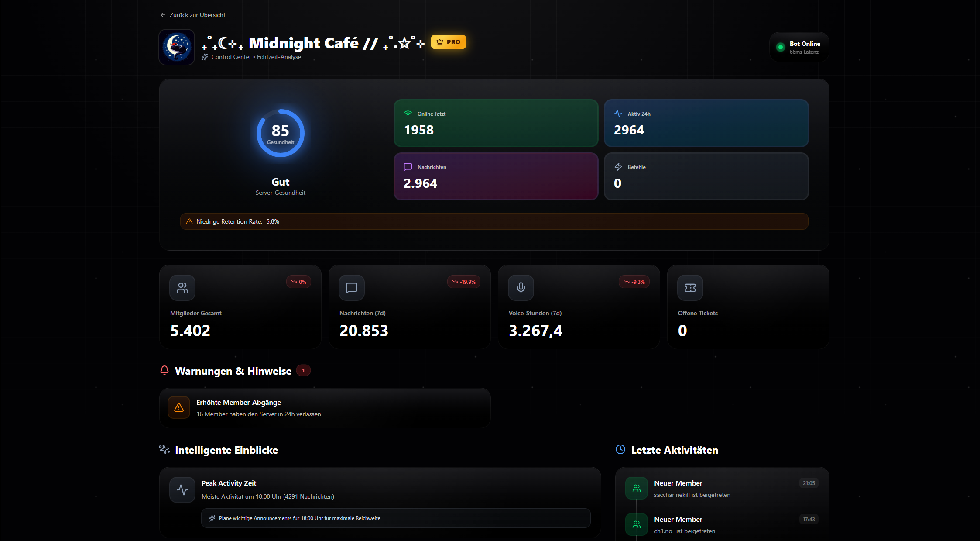
Task: Click the Niedrige Retention Rate warning banner
Action: 494,221
